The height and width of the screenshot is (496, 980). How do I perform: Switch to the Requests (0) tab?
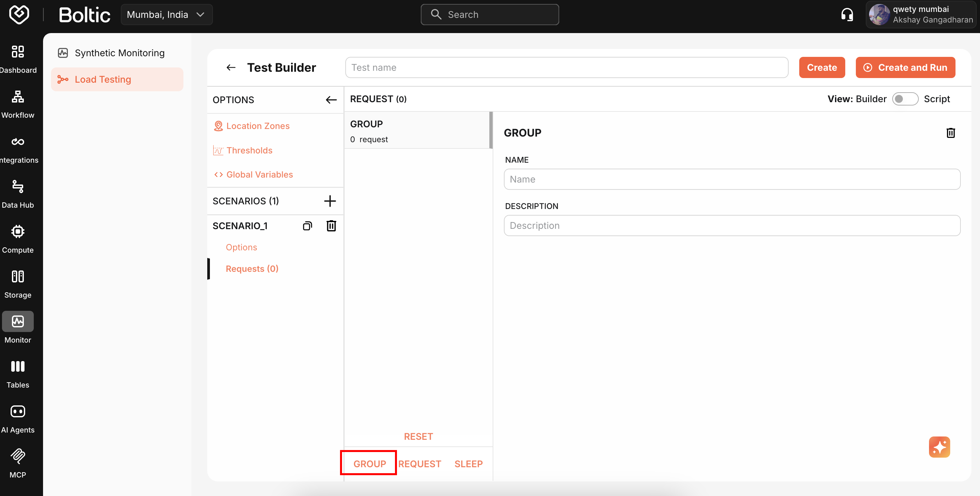[252, 268]
